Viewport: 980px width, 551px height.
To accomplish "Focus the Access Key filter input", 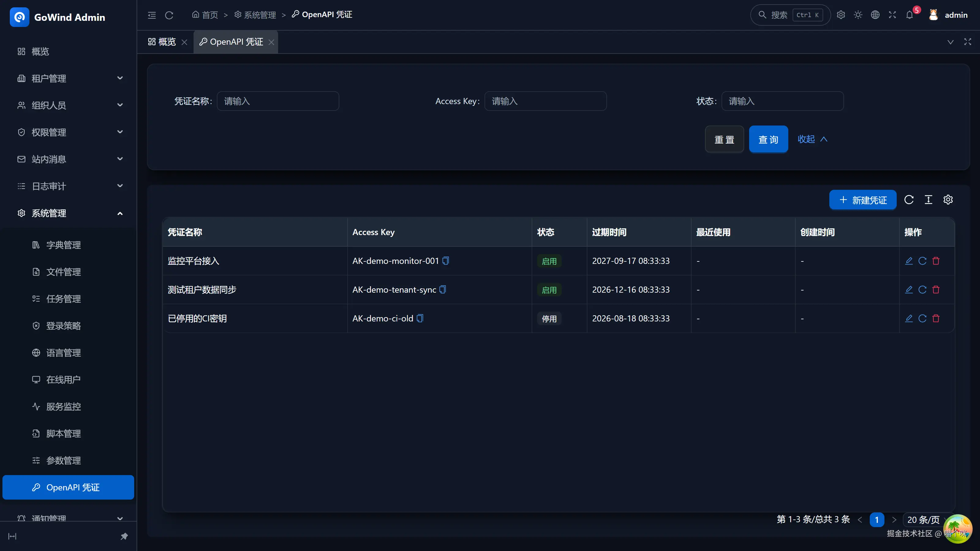I will (x=545, y=101).
